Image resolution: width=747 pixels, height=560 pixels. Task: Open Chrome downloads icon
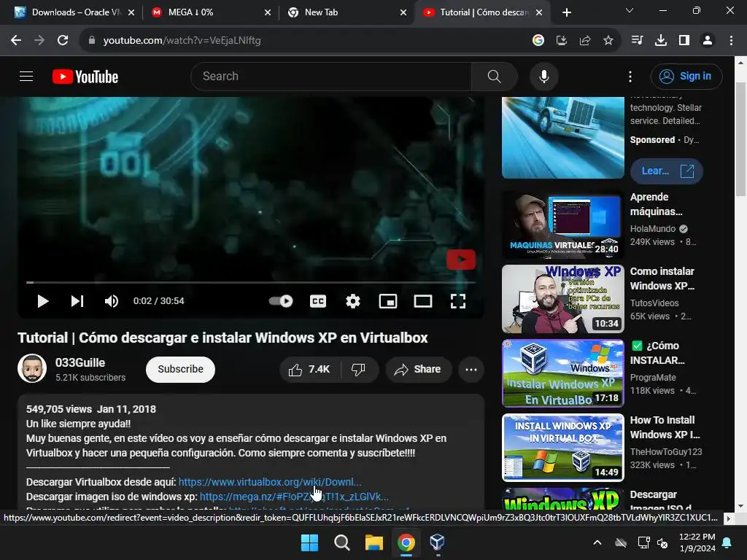click(661, 41)
